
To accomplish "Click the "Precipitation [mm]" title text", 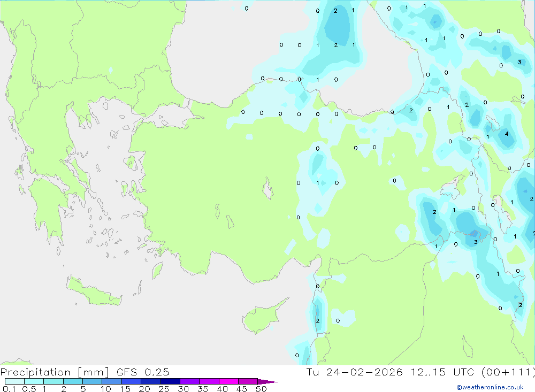I will pos(55,372).
